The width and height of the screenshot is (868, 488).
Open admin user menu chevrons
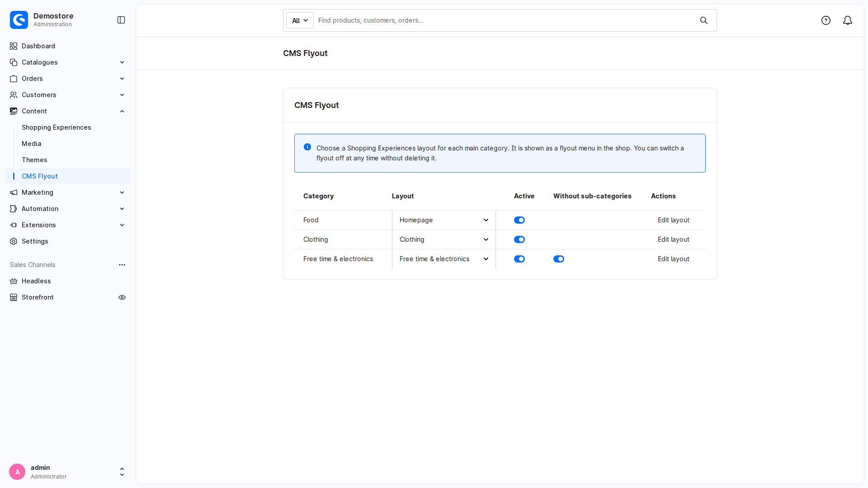click(122, 472)
